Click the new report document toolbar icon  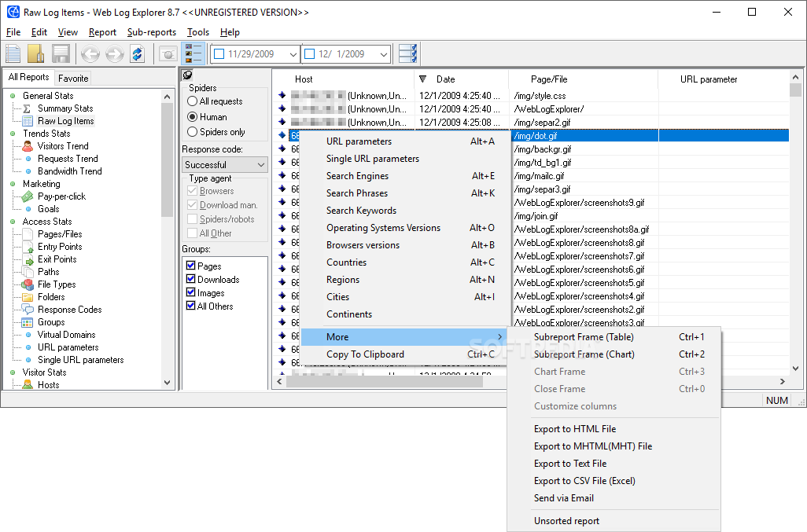pos(13,53)
